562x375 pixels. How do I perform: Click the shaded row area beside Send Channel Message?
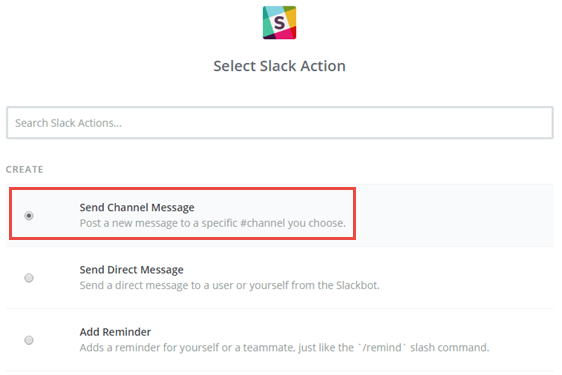tap(454, 215)
